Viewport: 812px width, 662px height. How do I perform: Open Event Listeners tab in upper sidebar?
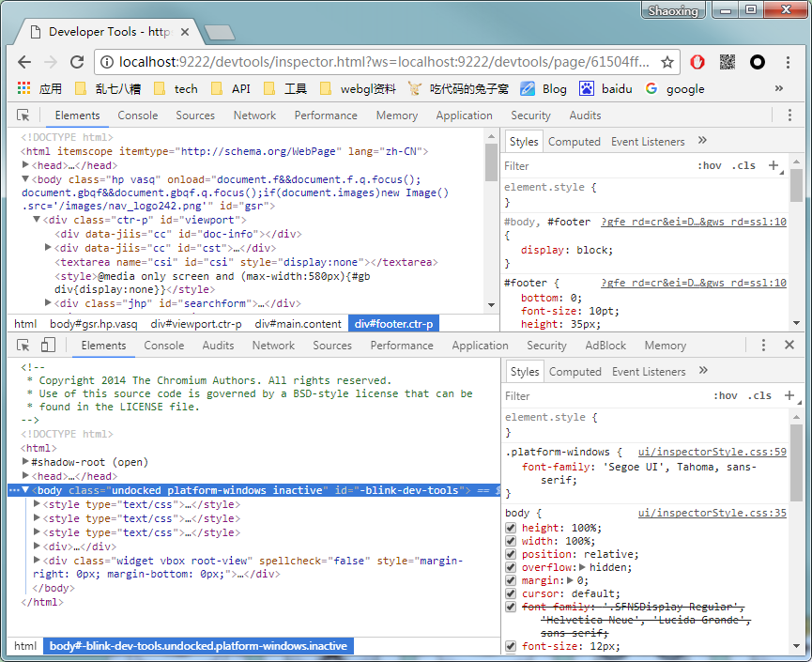coord(648,142)
